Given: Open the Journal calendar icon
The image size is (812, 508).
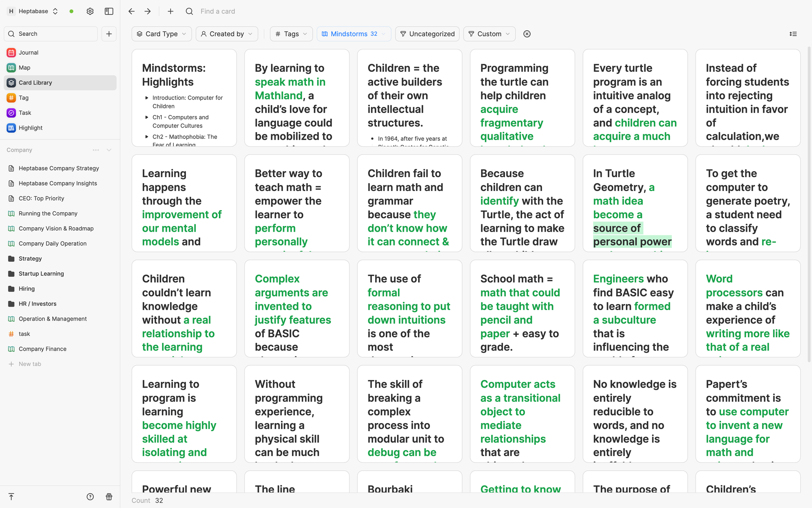Looking at the screenshot, I should [11, 52].
